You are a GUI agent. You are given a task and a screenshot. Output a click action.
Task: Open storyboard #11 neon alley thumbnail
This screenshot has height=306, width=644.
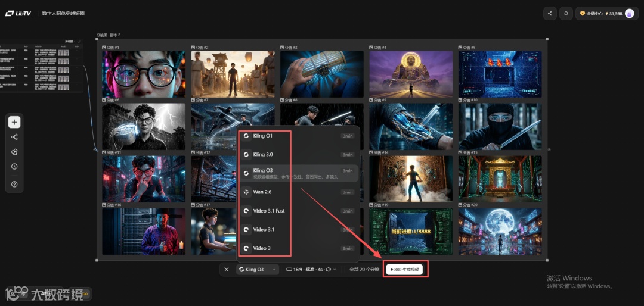pyautogui.click(x=144, y=179)
